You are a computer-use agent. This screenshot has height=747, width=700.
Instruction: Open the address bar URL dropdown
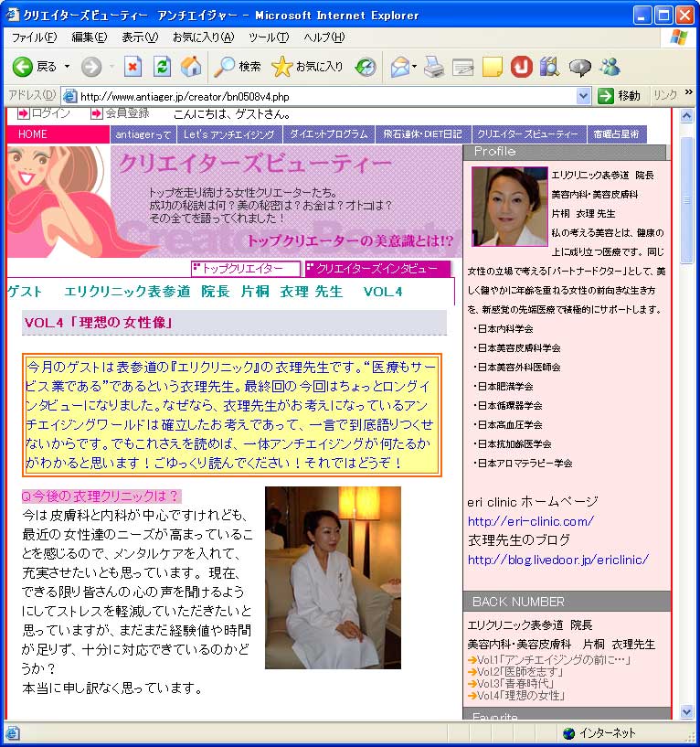tap(584, 96)
